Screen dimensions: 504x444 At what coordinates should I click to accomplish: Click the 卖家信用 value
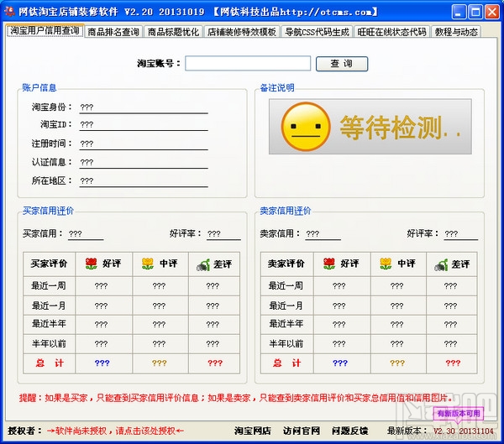pos(323,234)
